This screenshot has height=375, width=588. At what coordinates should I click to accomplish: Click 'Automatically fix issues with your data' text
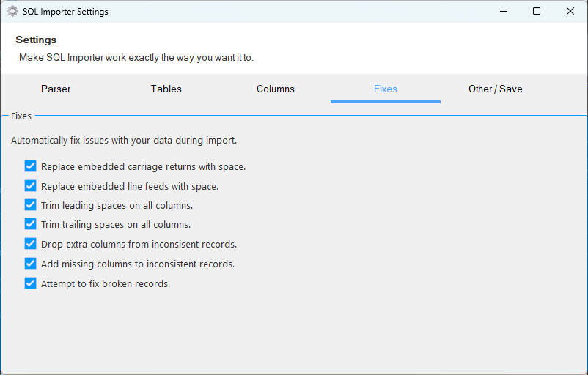pos(124,141)
